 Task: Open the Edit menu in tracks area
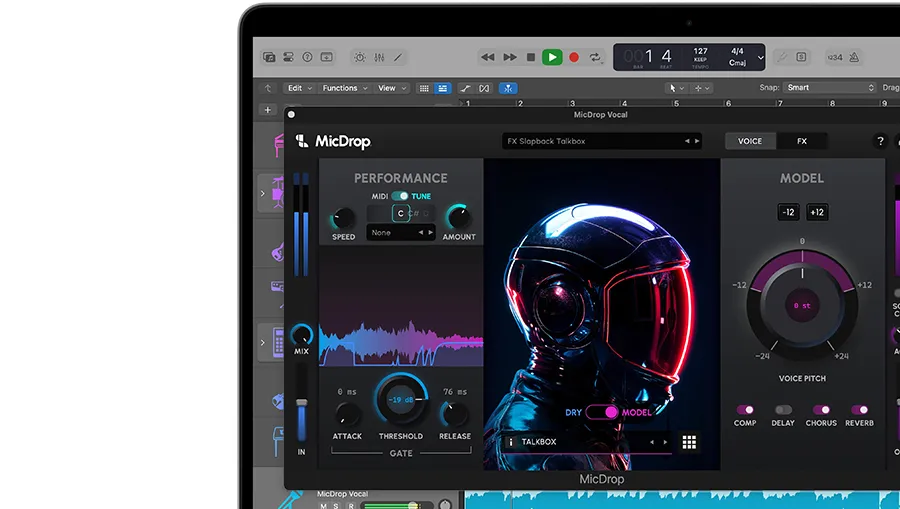(299, 88)
